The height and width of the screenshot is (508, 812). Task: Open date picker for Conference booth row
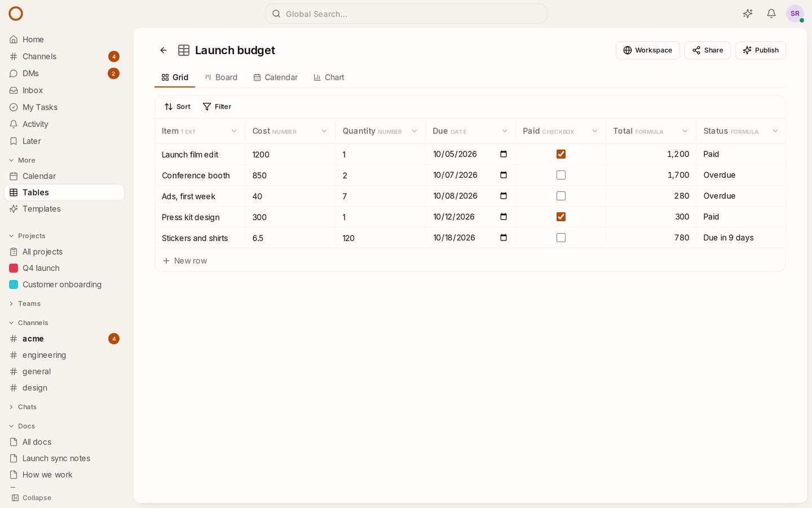tap(504, 175)
